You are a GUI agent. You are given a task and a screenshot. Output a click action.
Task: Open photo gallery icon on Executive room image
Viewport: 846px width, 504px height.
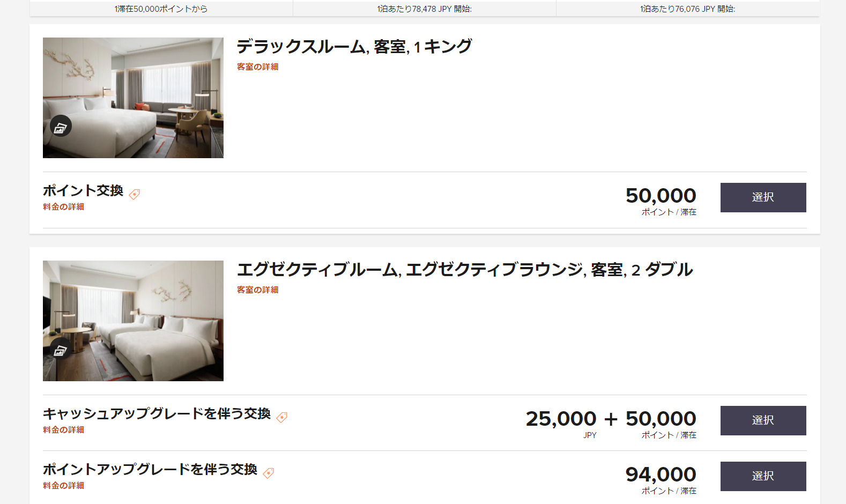click(61, 350)
